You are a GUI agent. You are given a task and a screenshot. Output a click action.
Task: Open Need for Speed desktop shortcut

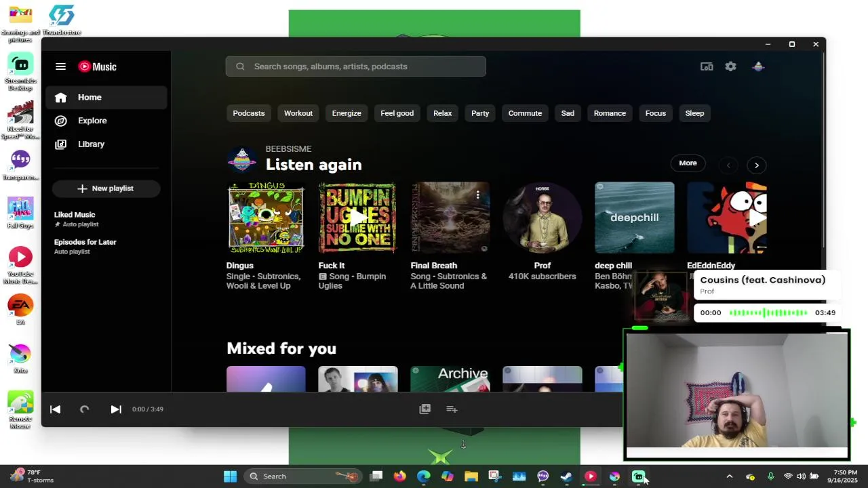tap(20, 120)
